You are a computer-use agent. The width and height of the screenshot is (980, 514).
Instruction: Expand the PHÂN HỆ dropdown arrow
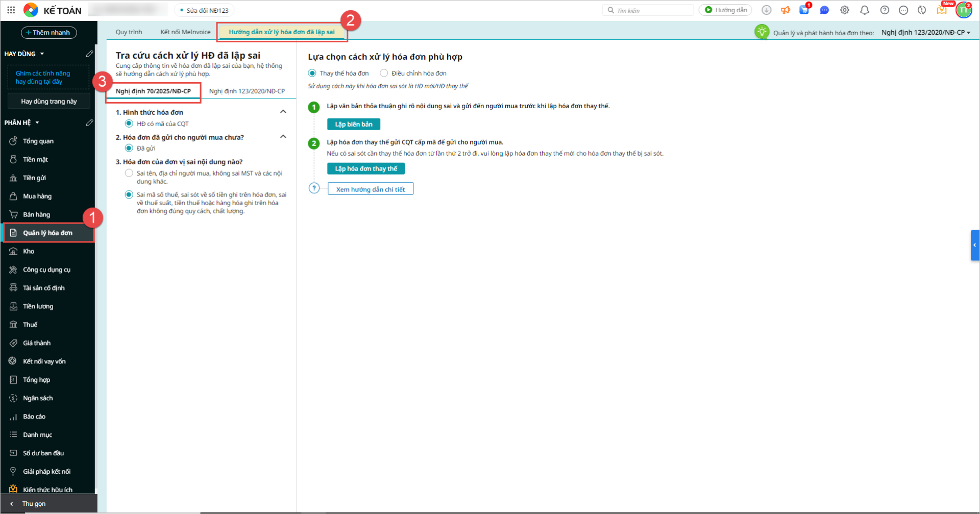point(37,123)
